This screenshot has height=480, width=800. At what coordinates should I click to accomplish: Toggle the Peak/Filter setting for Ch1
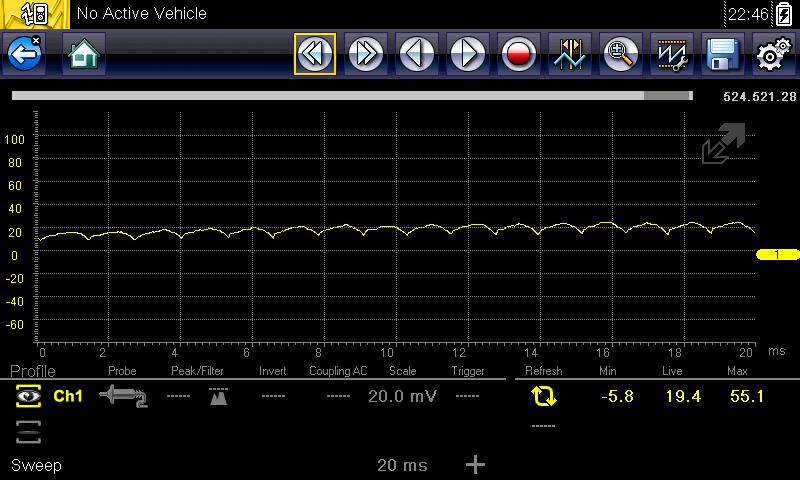click(218, 397)
